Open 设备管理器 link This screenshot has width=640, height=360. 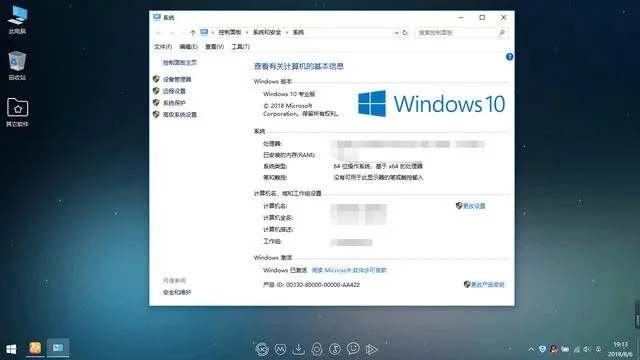(177, 79)
